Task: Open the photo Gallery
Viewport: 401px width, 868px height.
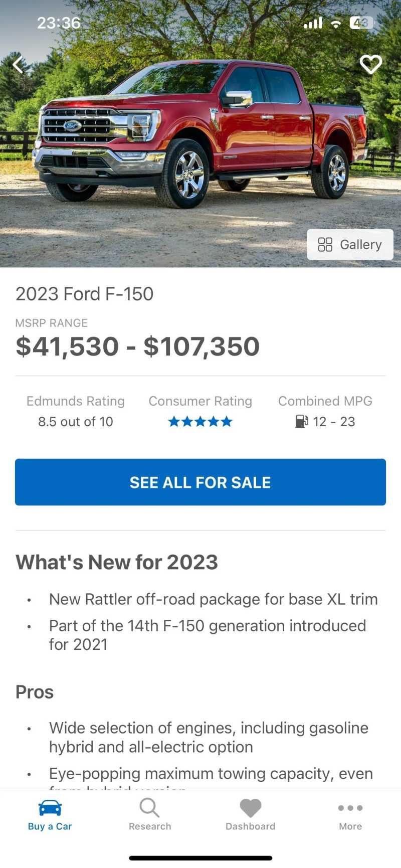Action: pyautogui.click(x=350, y=245)
